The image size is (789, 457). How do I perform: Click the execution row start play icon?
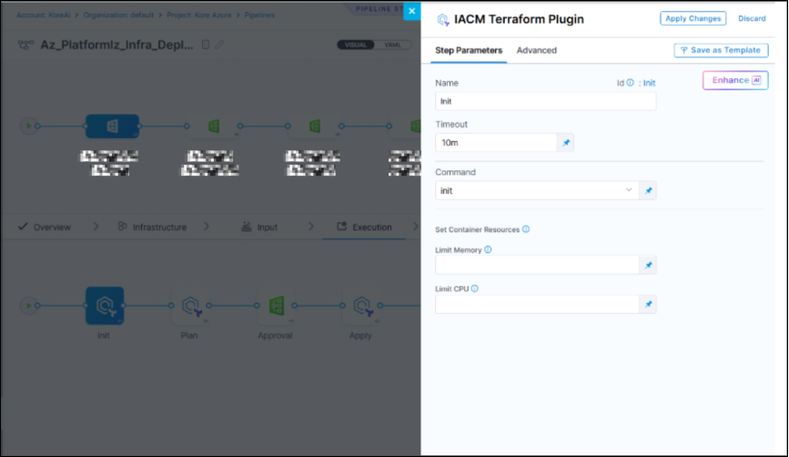pyautogui.click(x=29, y=306)
